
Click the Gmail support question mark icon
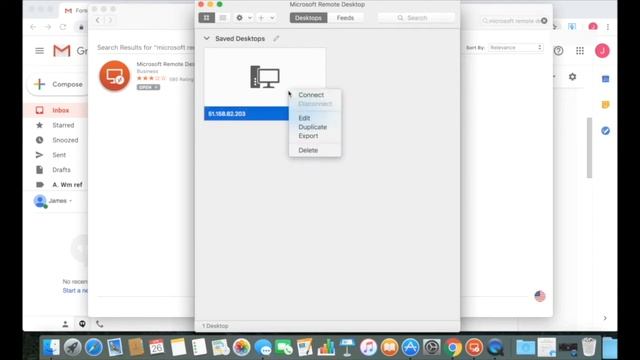pyautogui.click(x=558, y=51)
